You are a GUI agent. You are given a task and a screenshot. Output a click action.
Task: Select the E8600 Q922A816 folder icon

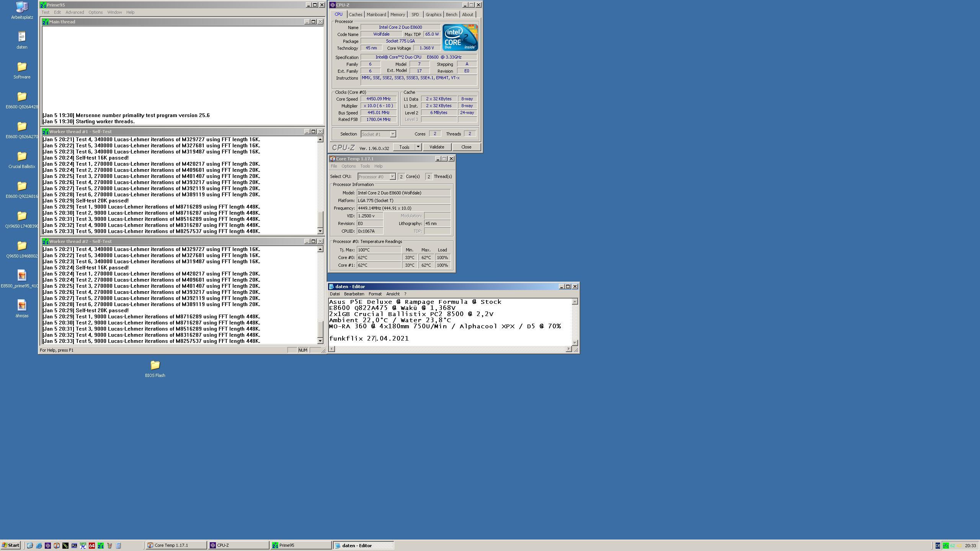(x=22, y=189)
